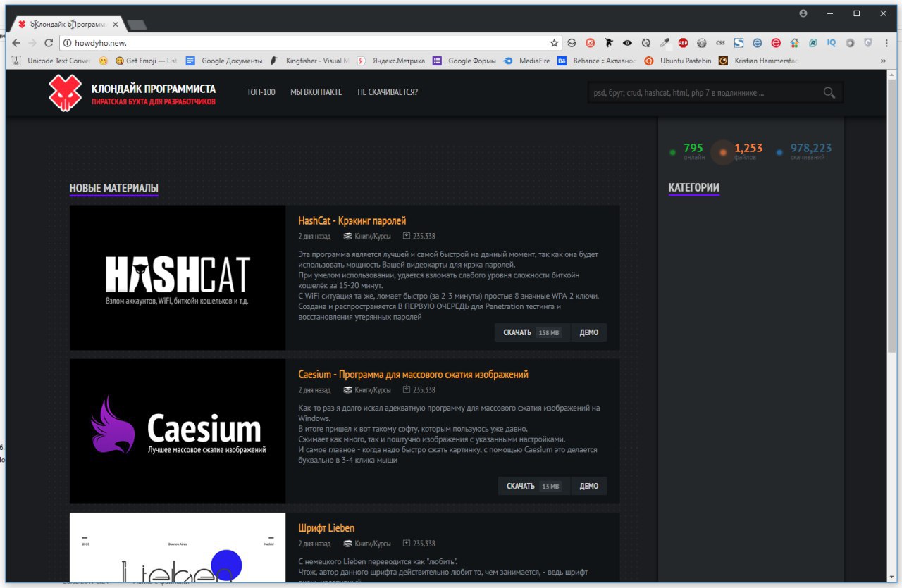
Task: Open the HashCat banner thumbnail
Action: (178, 277)
